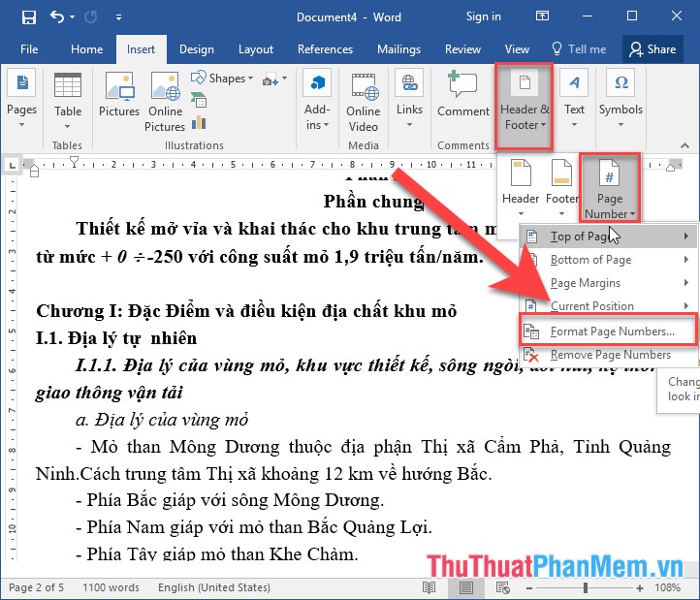Open the Pages dropdown
Viewport: 700px width, 600px height.
coord(21,99)
